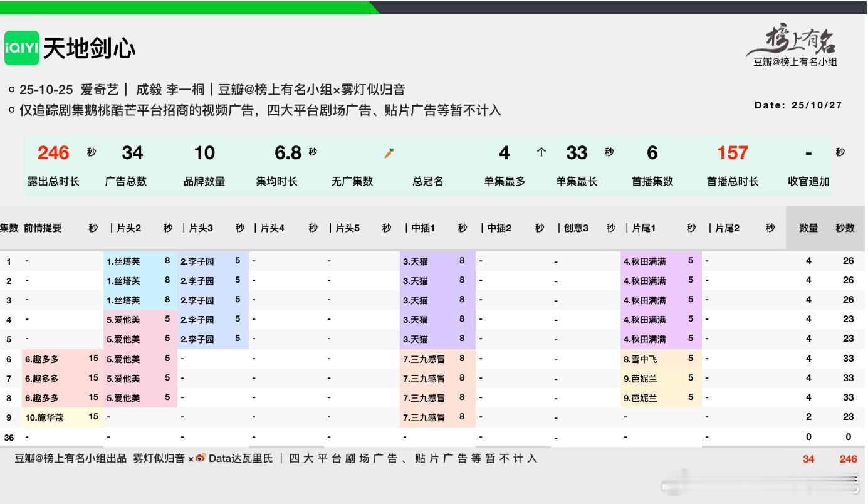Click the 片头2 column header
Image resolution: width=868 pixels, height=504 pixels.
pos(129,228)
